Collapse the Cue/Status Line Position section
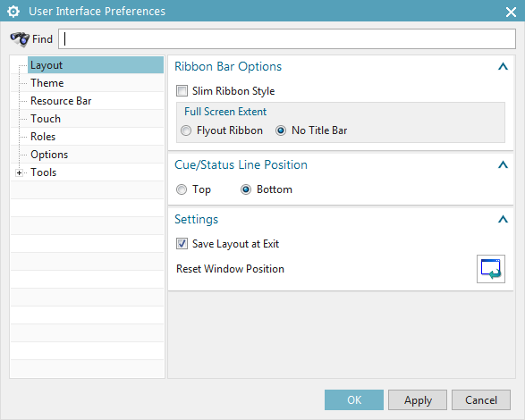The width and height of the screenshot is (525, 420). pos(503,164)
